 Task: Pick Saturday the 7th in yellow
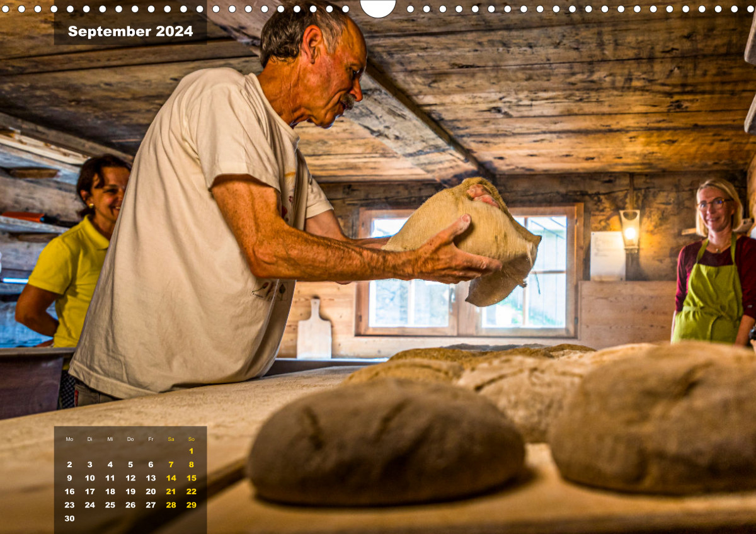tap(171, 465)
